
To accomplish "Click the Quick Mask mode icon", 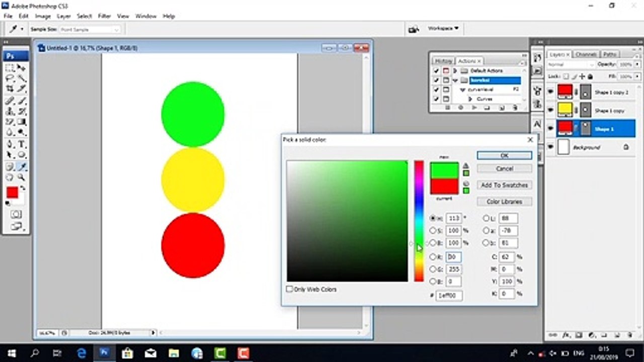I will click(16, 214).
